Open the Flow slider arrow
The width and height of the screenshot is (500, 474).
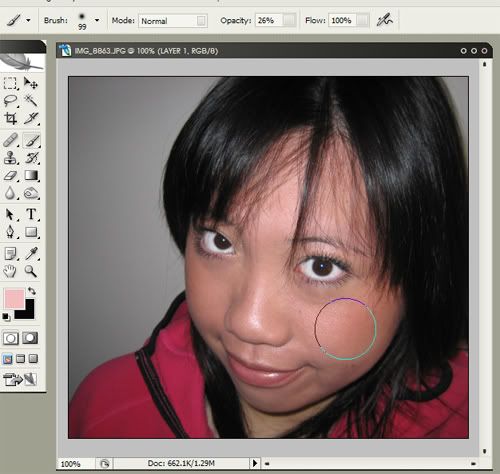(362, 20)
